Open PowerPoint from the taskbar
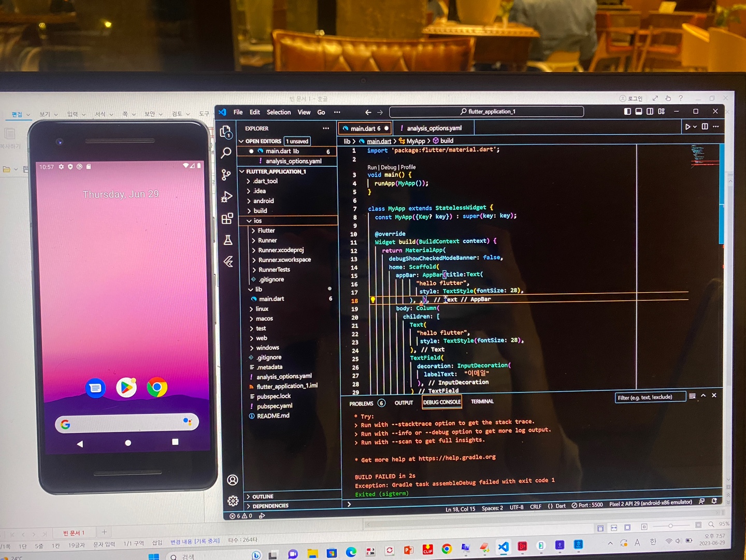The image size is (746, 560). coord(409,550)
